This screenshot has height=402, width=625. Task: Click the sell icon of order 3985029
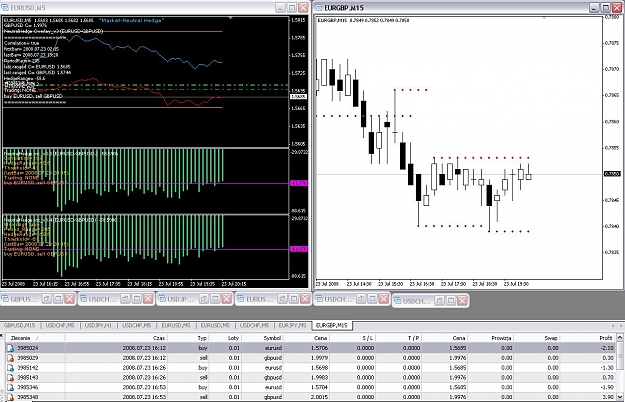[10, 358]
